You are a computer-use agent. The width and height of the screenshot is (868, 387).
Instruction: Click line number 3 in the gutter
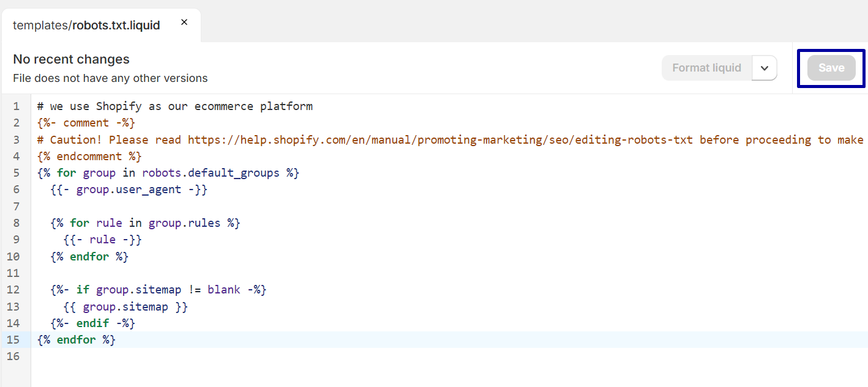pos(17,139)
